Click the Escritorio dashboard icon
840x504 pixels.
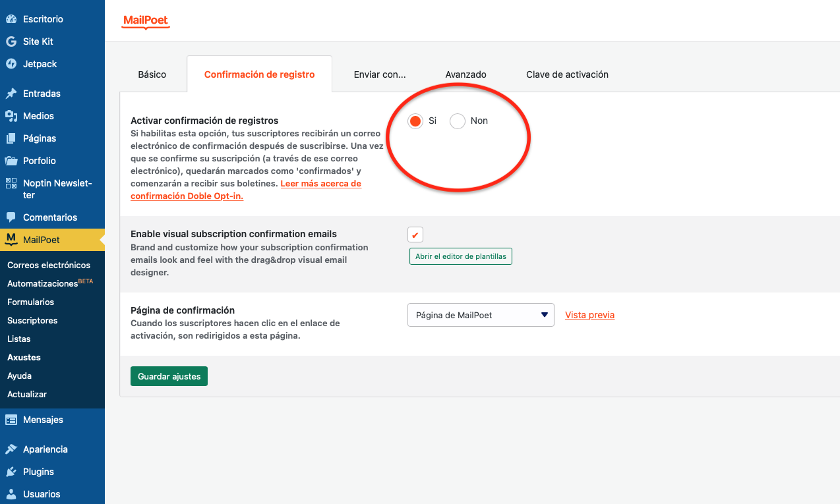pos(11,19)
